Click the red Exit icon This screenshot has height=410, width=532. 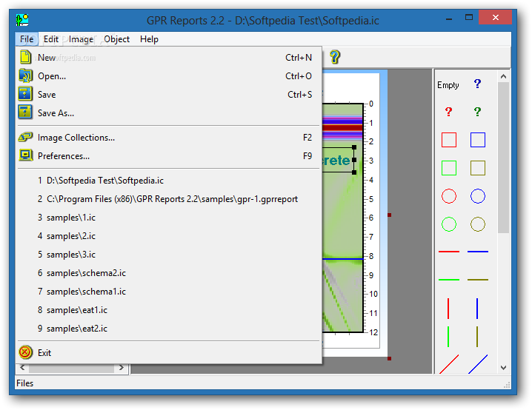(x=25, y=352)
